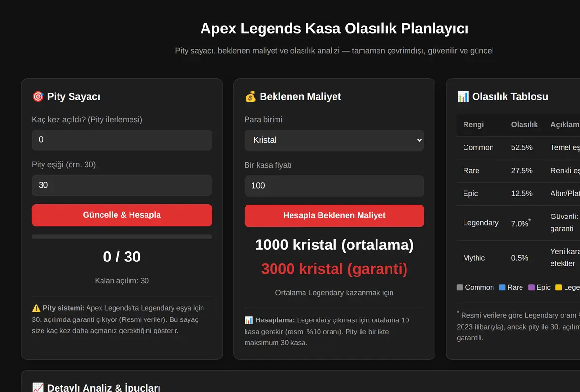This screenshot has height=392, width=580.
Task: Click the chart emoji before Hesaplama note
Action: click(x=248, y=320)
